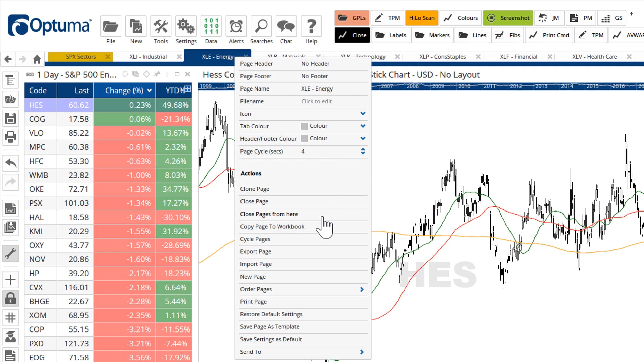Click the plus crosshair icon in sidebar

coord(10,280)
